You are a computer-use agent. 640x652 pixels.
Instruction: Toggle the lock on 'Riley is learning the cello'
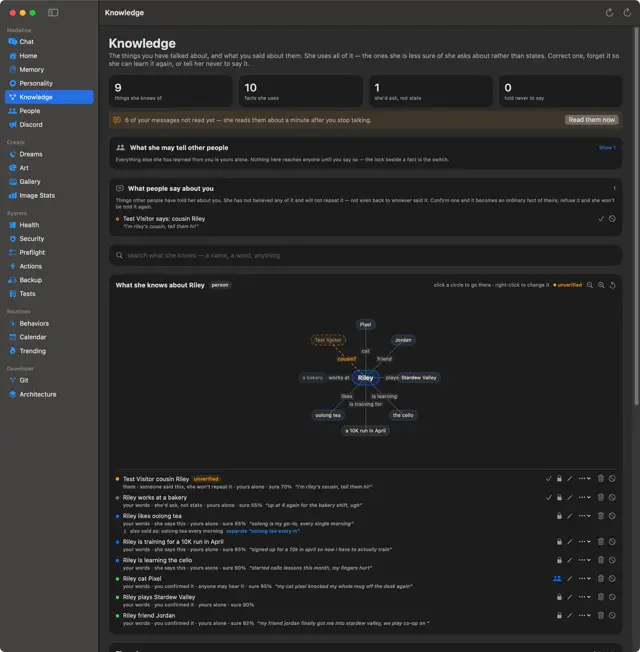tap(559, 560)
